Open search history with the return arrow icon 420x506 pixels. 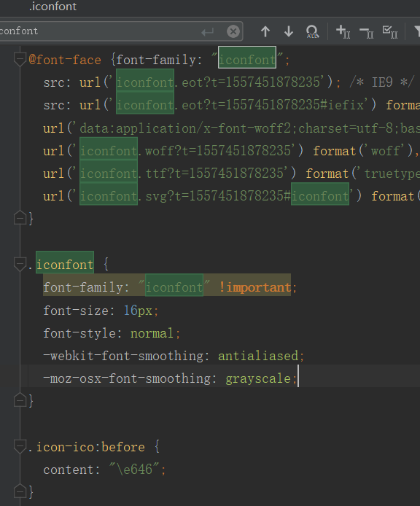point(207,31)
